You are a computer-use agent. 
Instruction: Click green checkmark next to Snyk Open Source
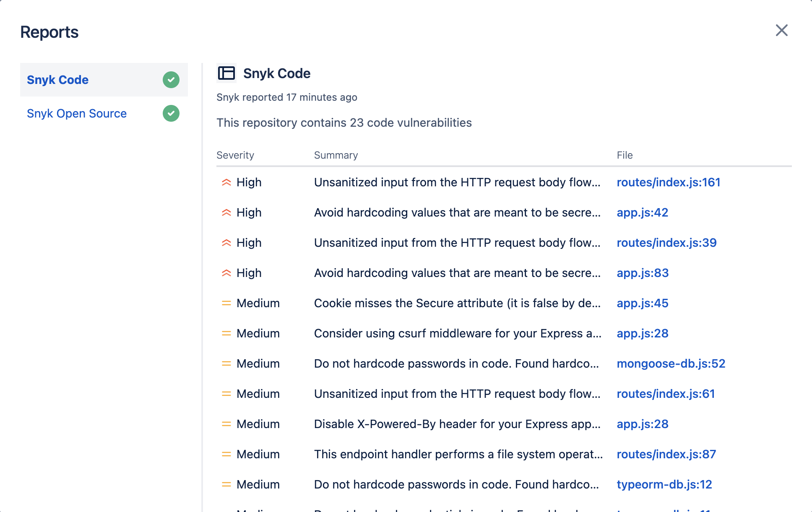click(171, 113)
